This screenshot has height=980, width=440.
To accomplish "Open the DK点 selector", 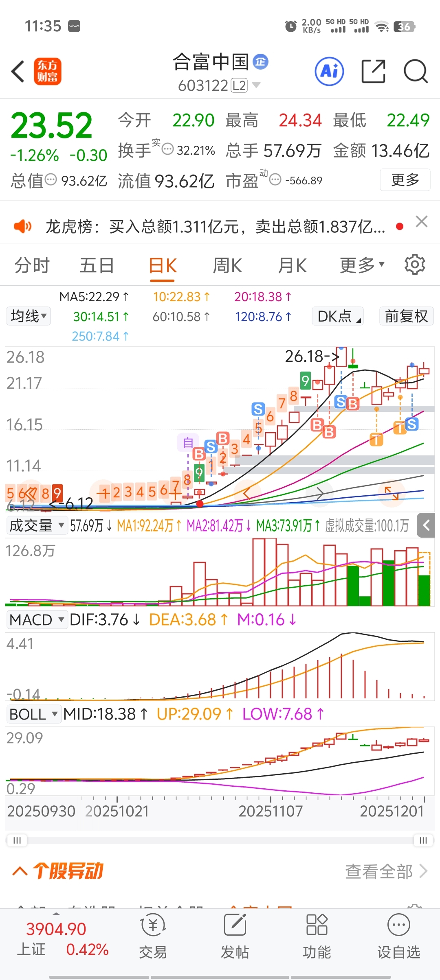I will click(x=338, y=316).
